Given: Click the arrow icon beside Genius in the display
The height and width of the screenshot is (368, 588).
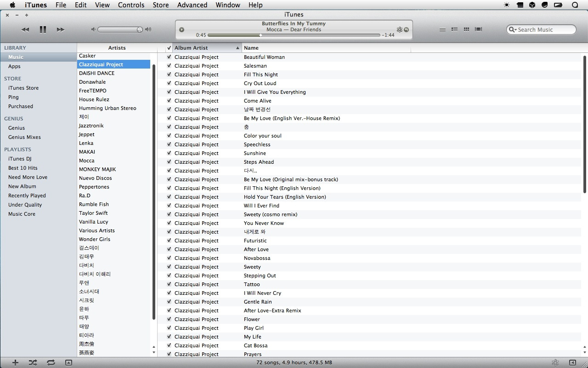Looking at the screenshot, I should (x=406, y=30).
